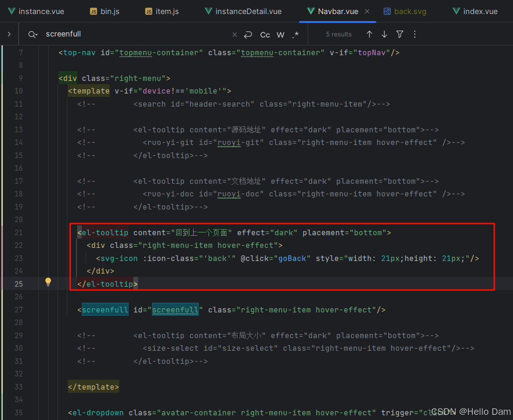
Task: Click the top-nav tag on line 7
Action: [77, 53]
